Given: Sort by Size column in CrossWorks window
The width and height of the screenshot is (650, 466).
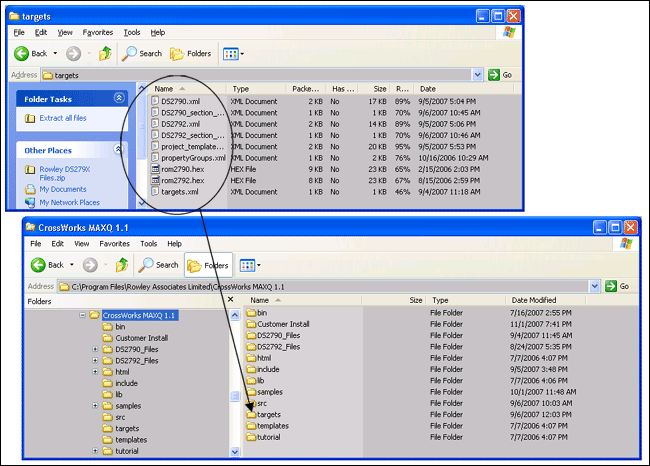Looking at the screenshot, I should click(x=394, y=300).
